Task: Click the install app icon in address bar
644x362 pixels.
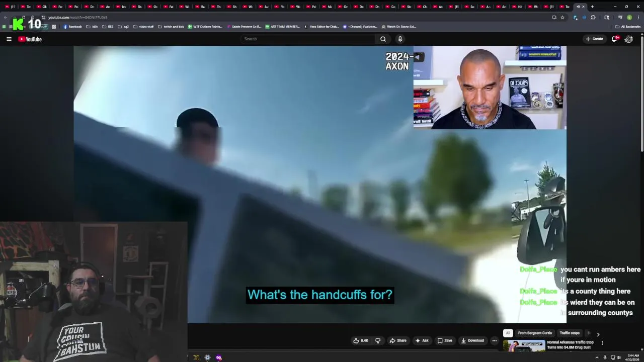Action: point(554,17)
